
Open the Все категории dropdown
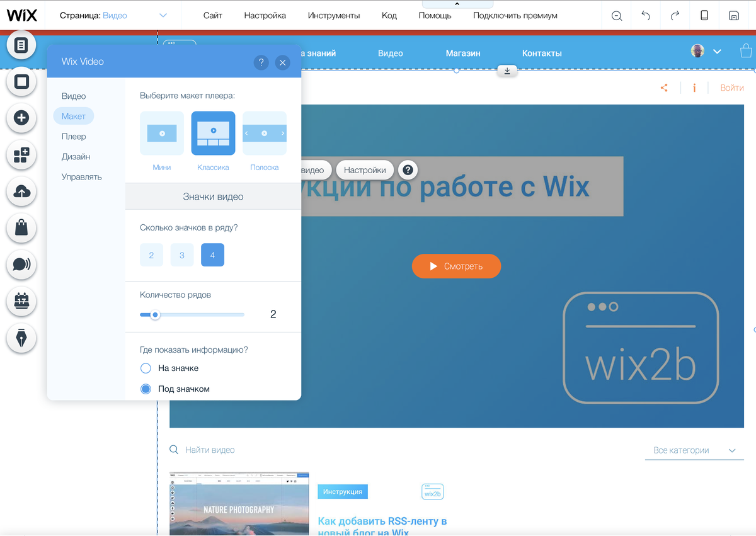[x=694, y=450]
